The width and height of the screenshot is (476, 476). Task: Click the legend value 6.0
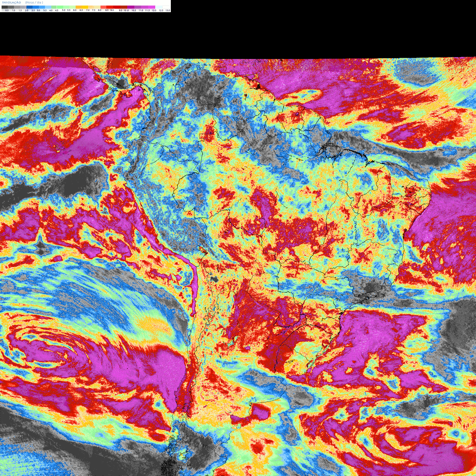[x=75, y=10]
